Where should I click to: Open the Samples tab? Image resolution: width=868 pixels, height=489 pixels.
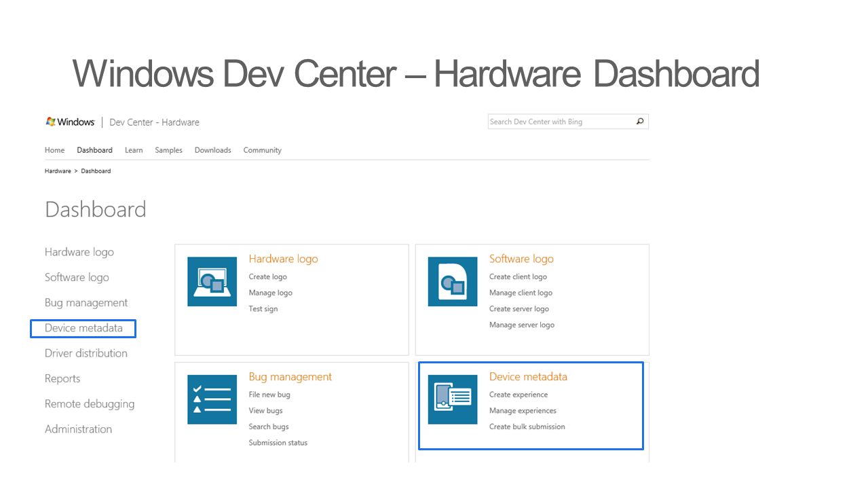click(168, 150)
